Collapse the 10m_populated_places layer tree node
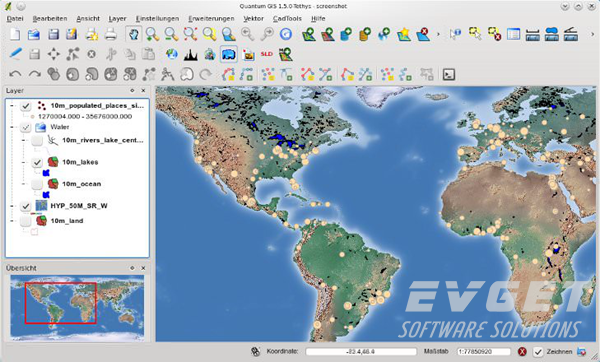Screen dimensions: 600x362 click(11, 106)
